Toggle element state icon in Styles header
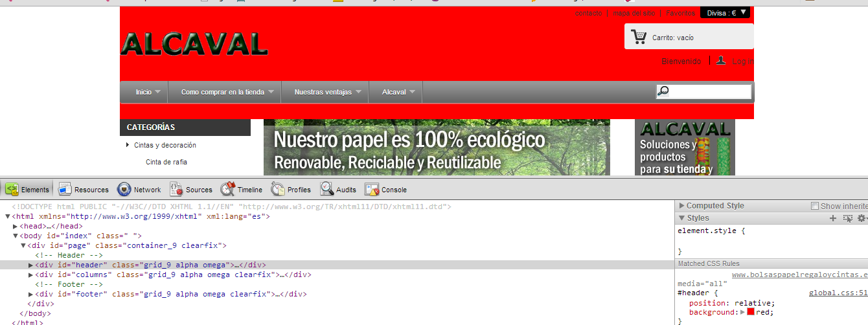 847,219
